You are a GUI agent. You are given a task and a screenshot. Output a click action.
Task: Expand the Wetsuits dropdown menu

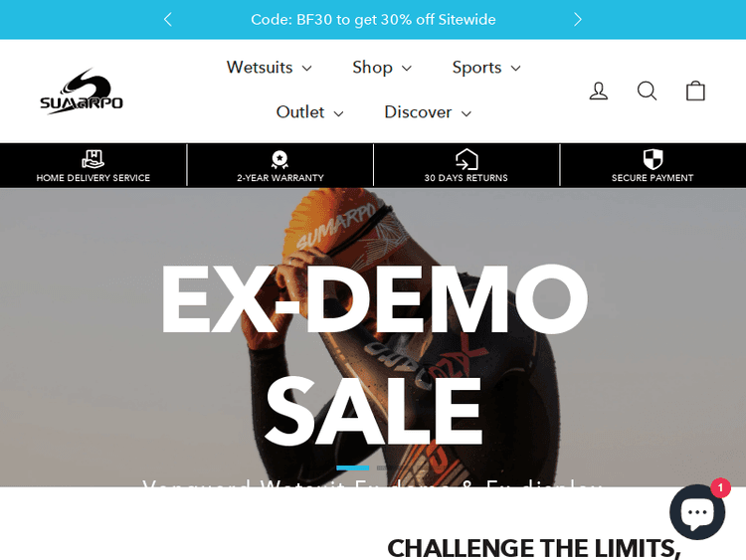[x=270, y=68]
